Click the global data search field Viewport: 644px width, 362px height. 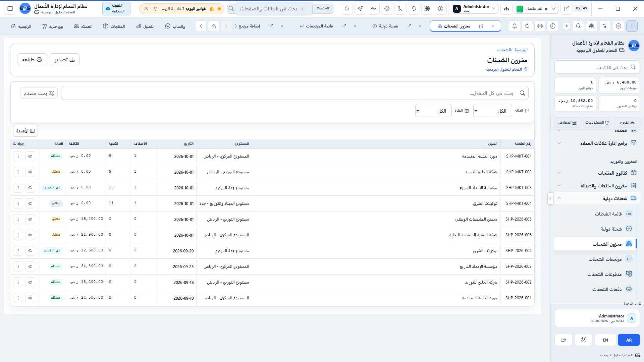[274, 9]
